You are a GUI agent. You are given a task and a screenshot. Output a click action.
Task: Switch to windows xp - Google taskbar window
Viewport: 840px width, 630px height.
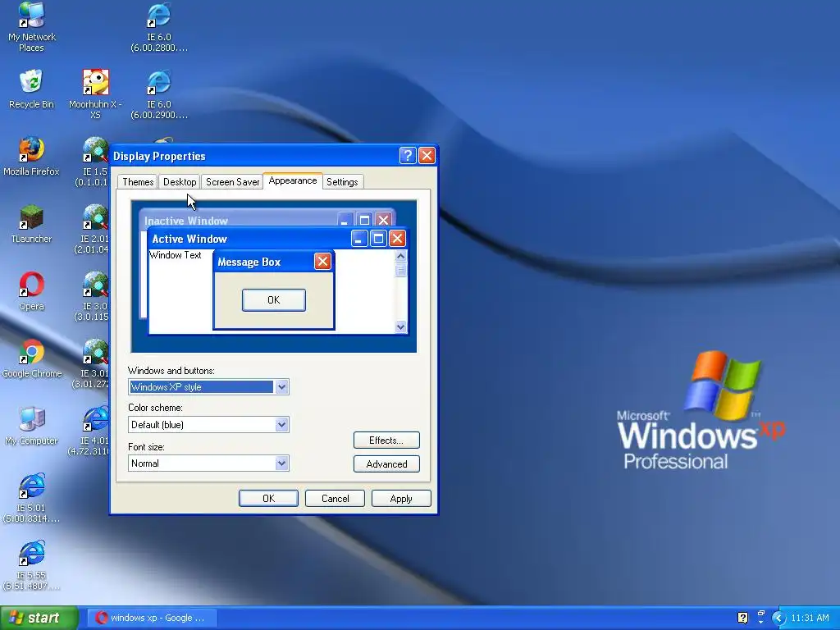[x=152, y=618]
